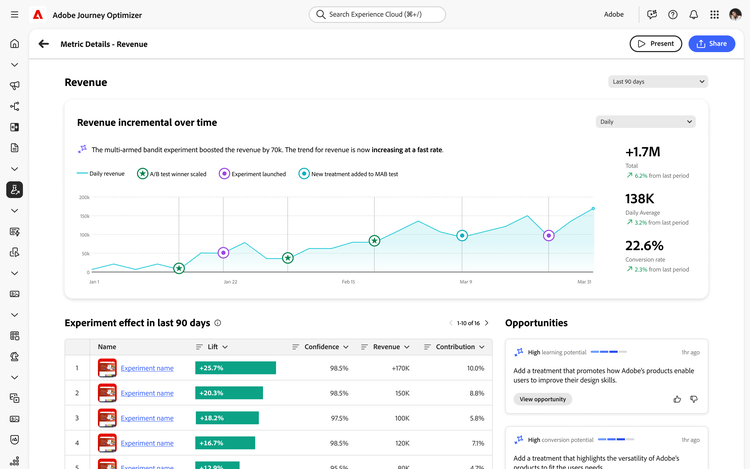Click the Home icon in sidebar
The height and width of the screenshot is (469, 750).
[x=14, y=44]
